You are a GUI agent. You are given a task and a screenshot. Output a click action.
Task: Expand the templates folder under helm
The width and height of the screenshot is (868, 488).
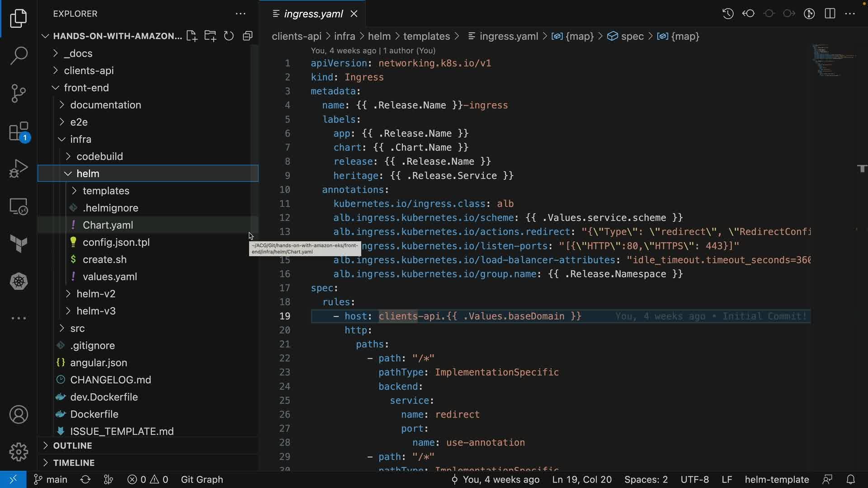tap(106, 191)
